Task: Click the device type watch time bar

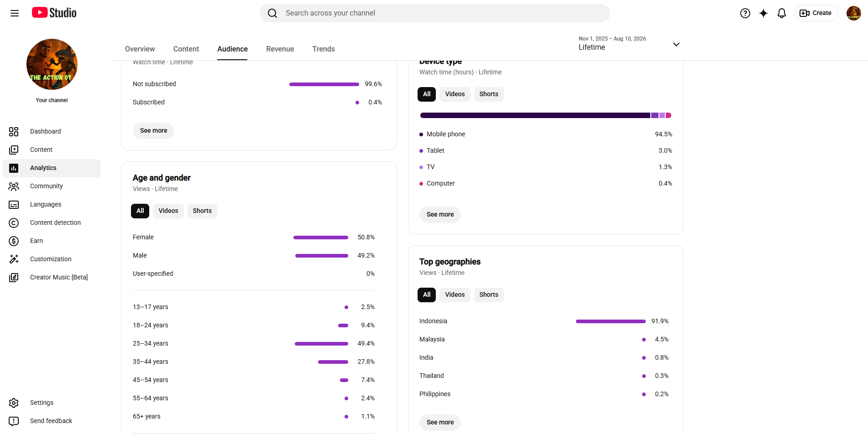Action: (546, 115)
